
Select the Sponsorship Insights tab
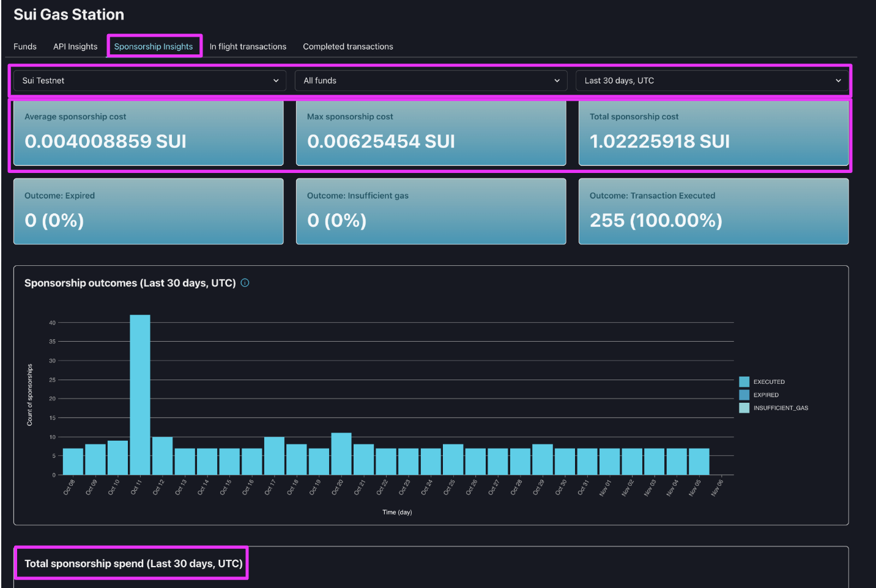(x=154, y=46)
